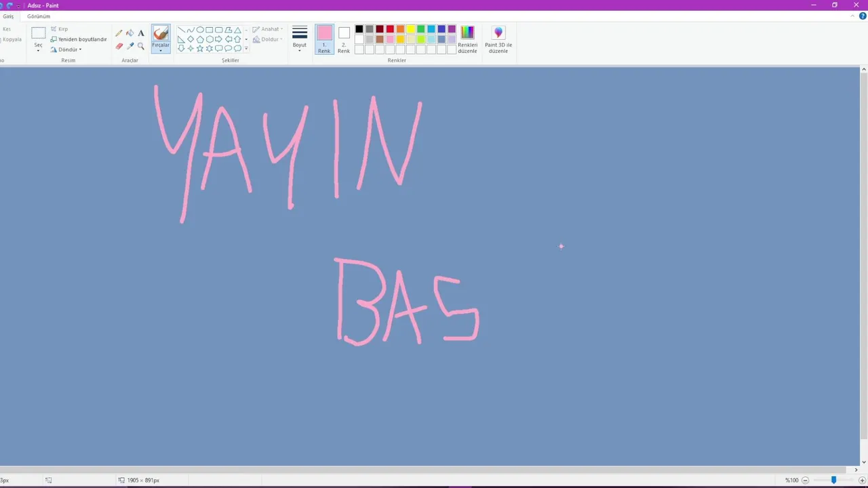868x488 pixels.
Task: Select the Color picker eyedropper tool
Action: (x=130, y=46)
